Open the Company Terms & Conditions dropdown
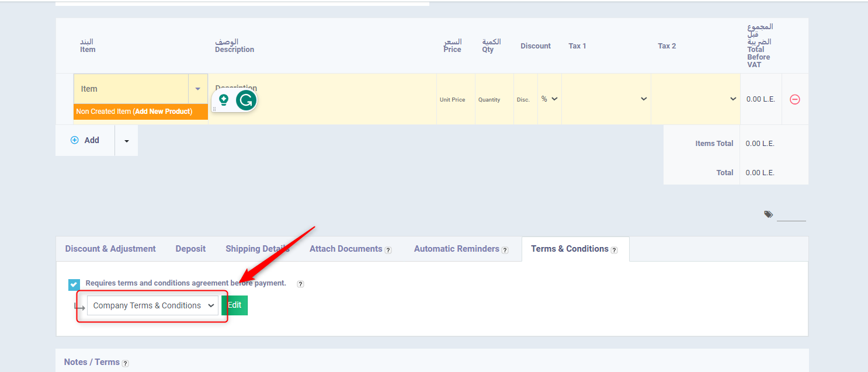Screen dimensions: 868x372 pyautogui.click(x=152, y=305)
